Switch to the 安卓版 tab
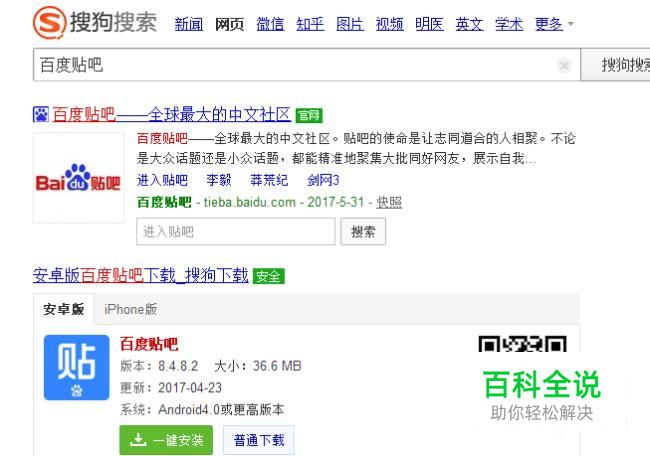 coord(64,309)
